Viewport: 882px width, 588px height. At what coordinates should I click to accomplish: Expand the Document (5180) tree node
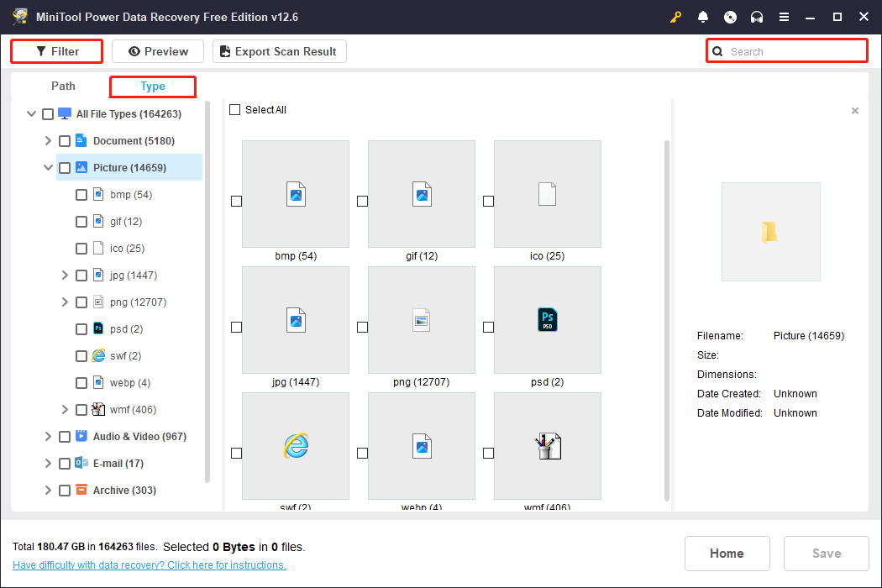[48, 141]
